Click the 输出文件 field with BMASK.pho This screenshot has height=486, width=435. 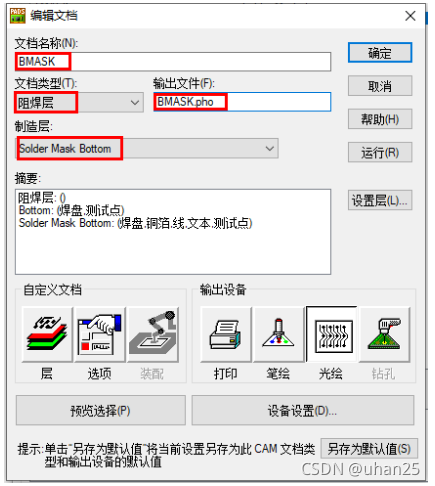click(242, 102)
